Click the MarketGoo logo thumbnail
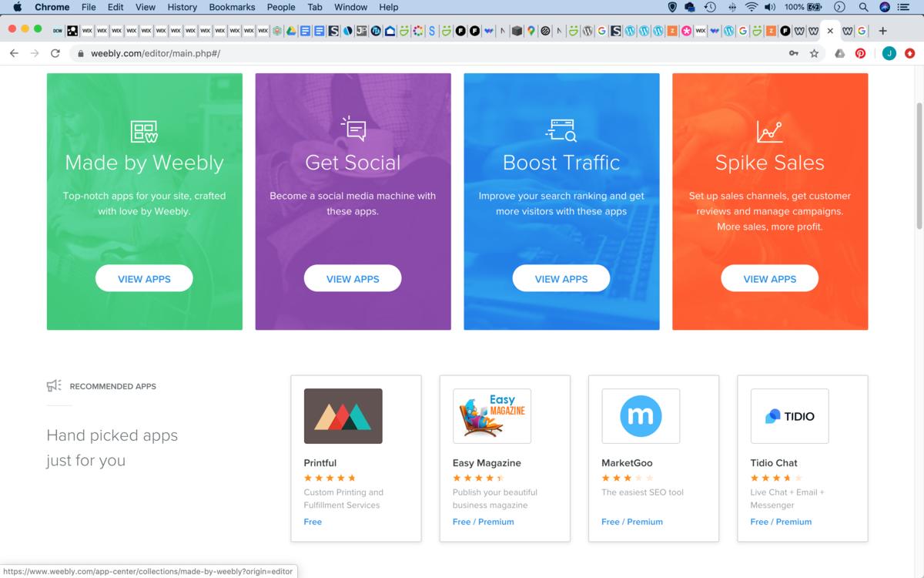Viewport: 924px width, 578px height. pos(641,416)
